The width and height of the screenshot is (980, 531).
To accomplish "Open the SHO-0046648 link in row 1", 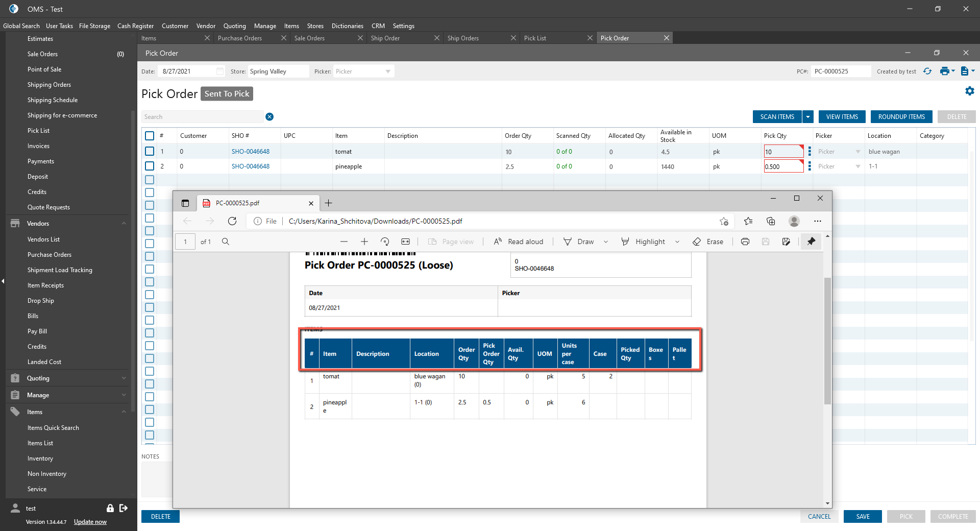I will (x=251, y=152).
